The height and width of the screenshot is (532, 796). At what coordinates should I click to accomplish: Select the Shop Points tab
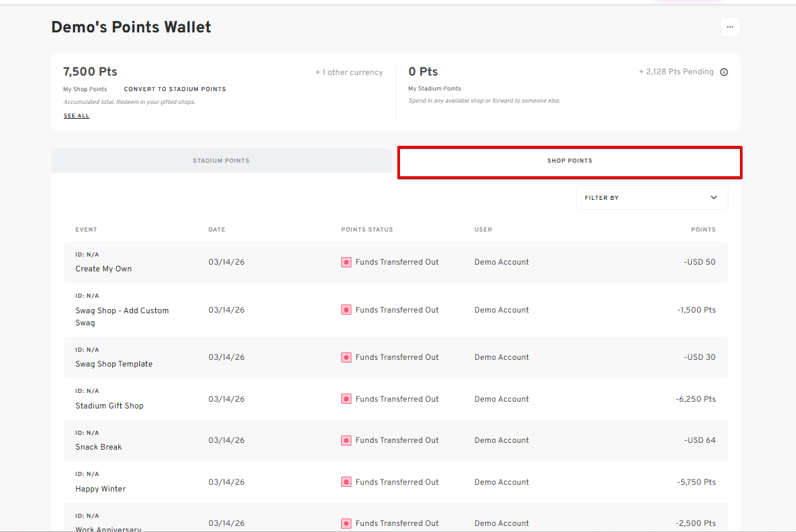click(569, 161)
